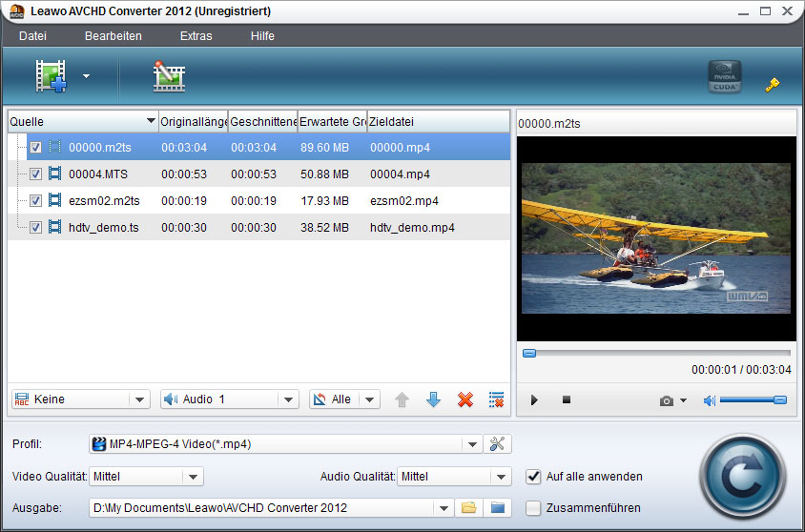Image resolution: width=805 pixels, height=532 pixels.
Task: Remove selected file with red X
Action: click(465, 399)
